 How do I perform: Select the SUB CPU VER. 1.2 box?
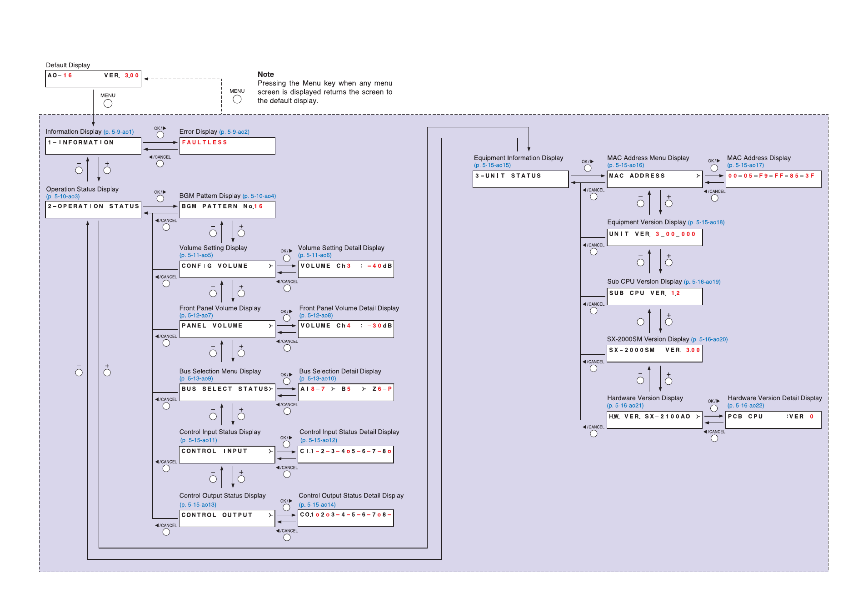click(655, 297)
